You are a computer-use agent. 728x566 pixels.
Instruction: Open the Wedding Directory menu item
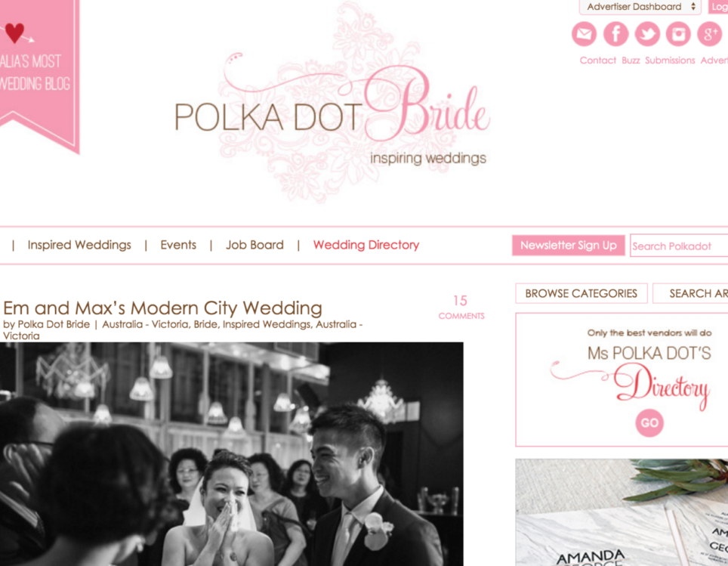point(366,245)
